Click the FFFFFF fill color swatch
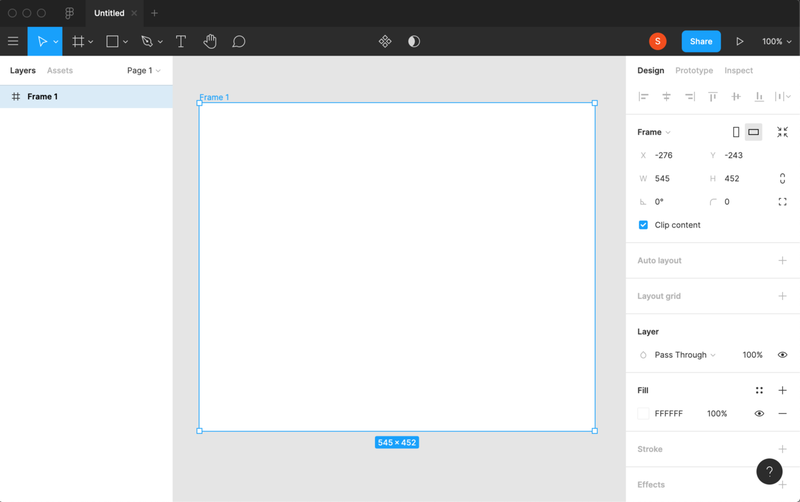 pos(643,413)
